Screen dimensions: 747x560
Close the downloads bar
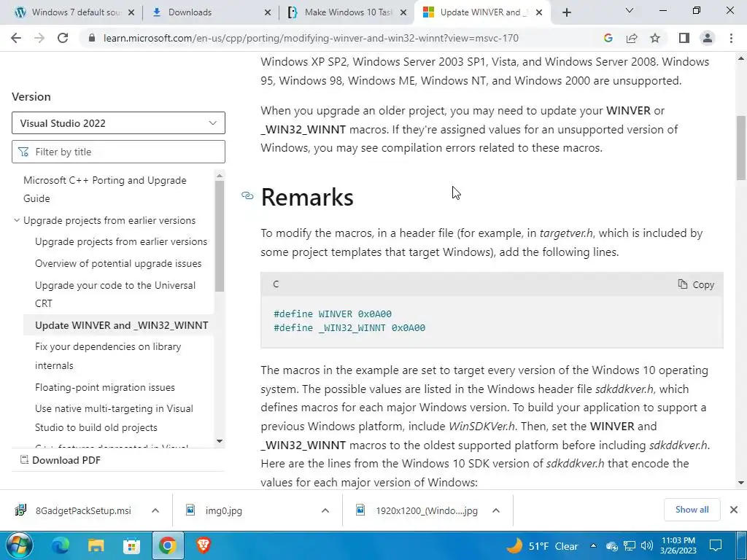[734, 510]
